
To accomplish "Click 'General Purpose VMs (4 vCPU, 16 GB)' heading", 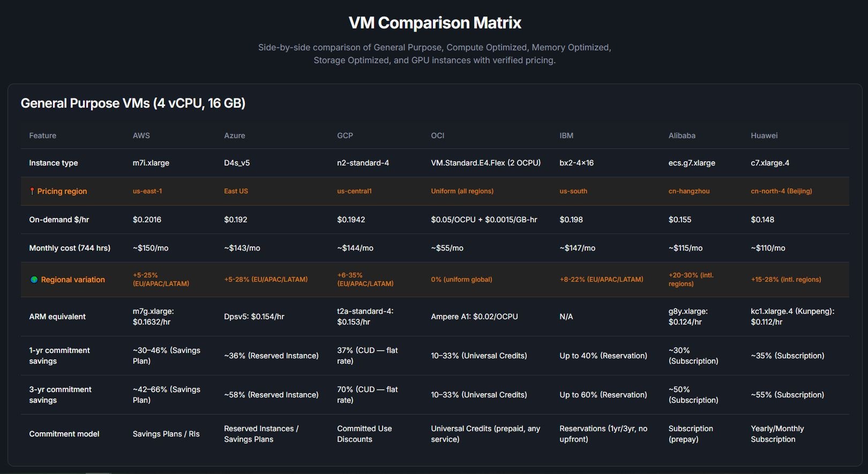I will [133, 103].
